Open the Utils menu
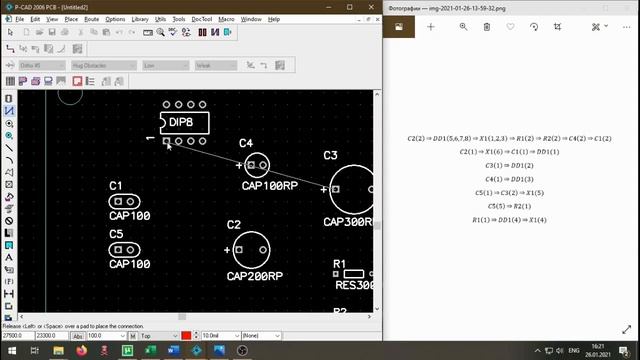Screen dimensions: 640x360 tap(160, 19)
